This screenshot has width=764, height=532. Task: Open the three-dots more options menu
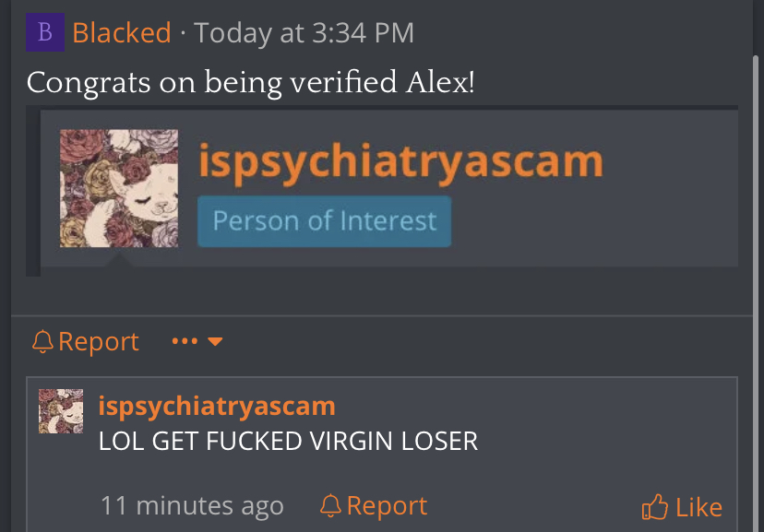point(185,341)
